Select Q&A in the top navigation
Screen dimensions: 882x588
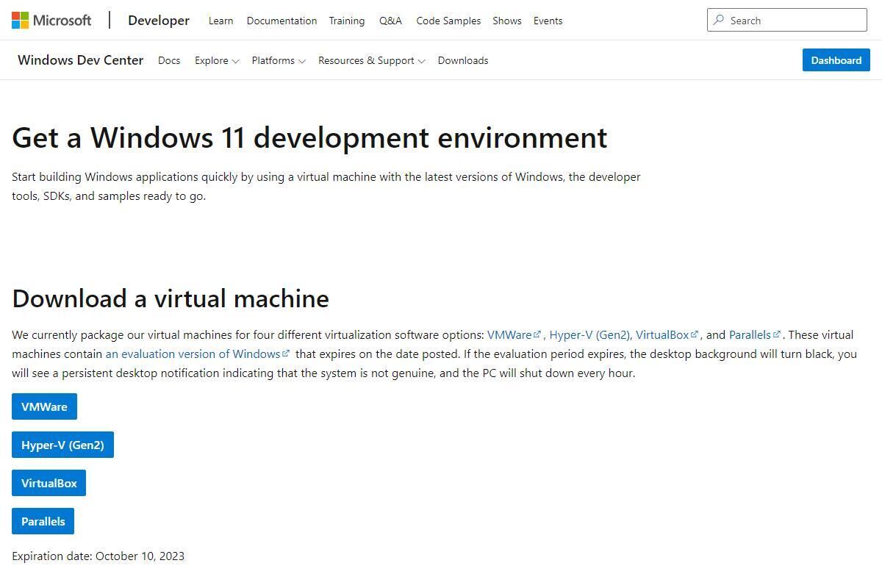(x=390, y=21)
